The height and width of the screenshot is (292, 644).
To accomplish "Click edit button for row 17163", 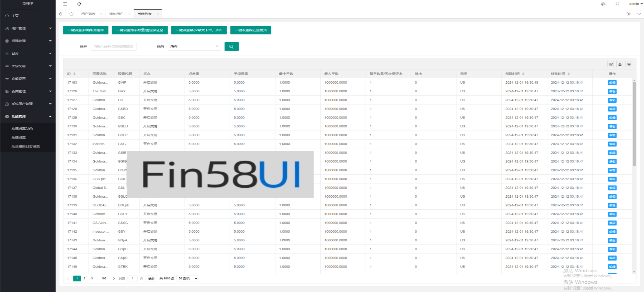I will coord(612,83).
